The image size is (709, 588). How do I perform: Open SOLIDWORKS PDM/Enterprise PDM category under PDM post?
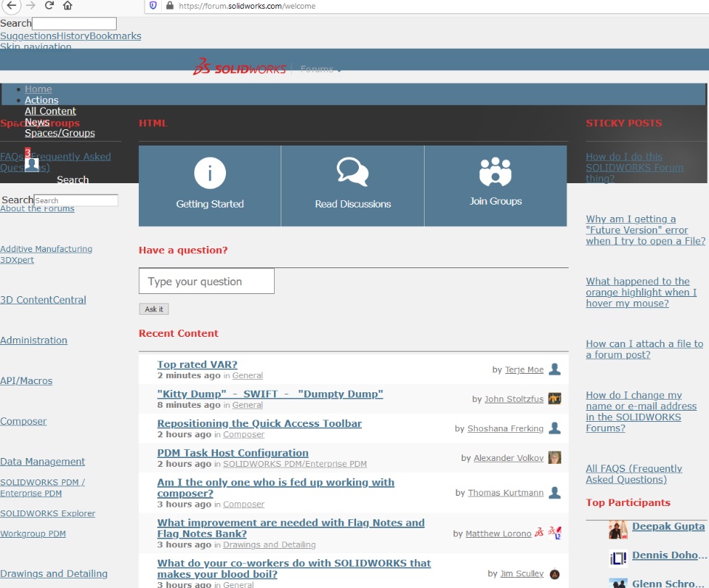tap(295, 464)
